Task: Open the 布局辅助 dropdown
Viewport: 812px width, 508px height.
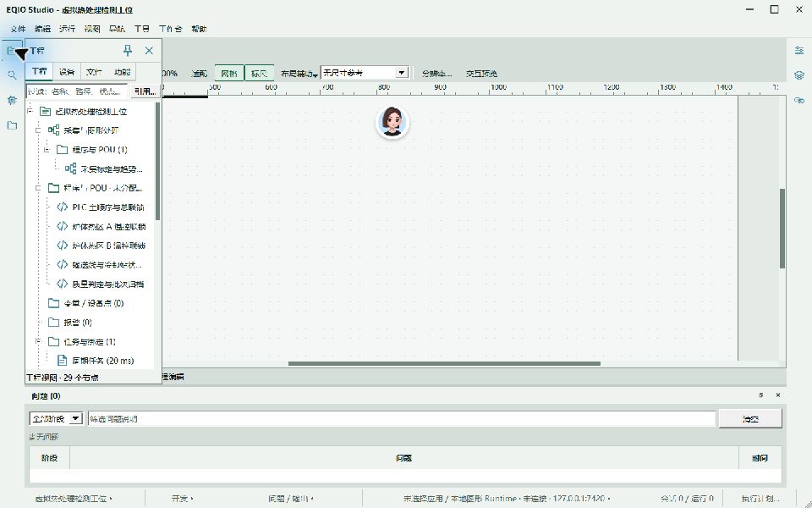Action: 299,74
